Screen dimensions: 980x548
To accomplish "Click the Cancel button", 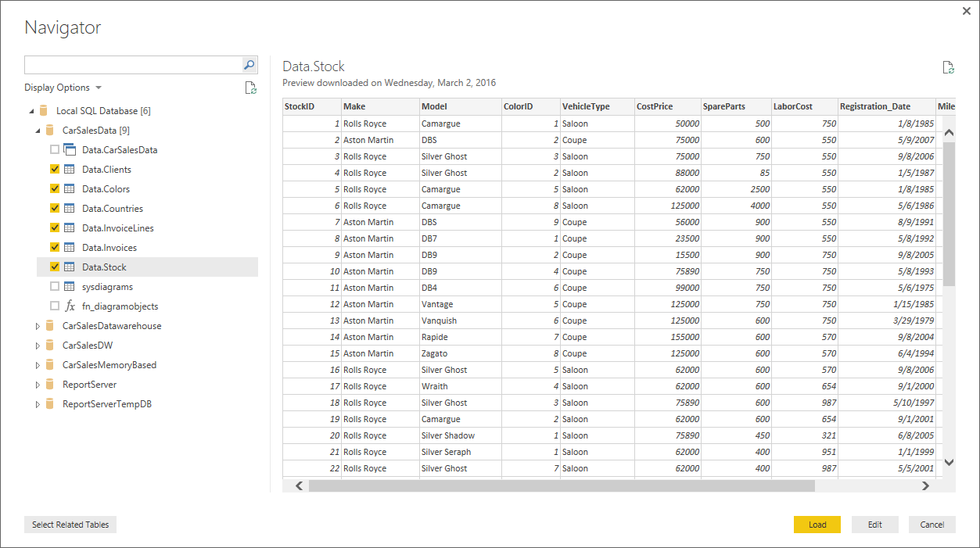I will tap(932, 525).
